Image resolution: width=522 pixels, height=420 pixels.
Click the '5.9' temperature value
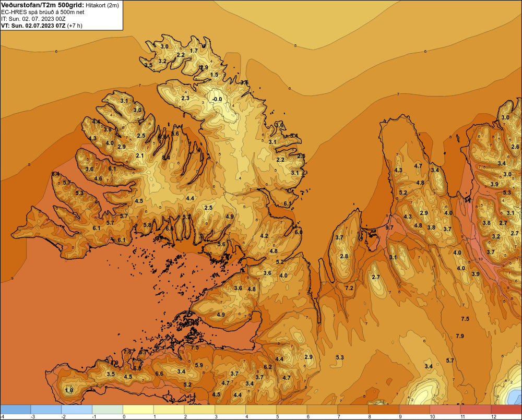tap(199, 365)
